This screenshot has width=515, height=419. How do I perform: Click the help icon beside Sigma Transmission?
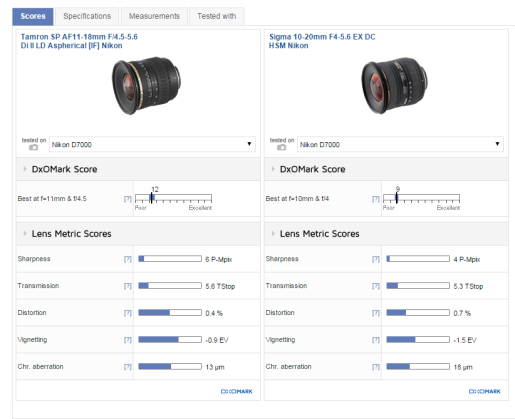pyautogui.click(x=376, y=286)
